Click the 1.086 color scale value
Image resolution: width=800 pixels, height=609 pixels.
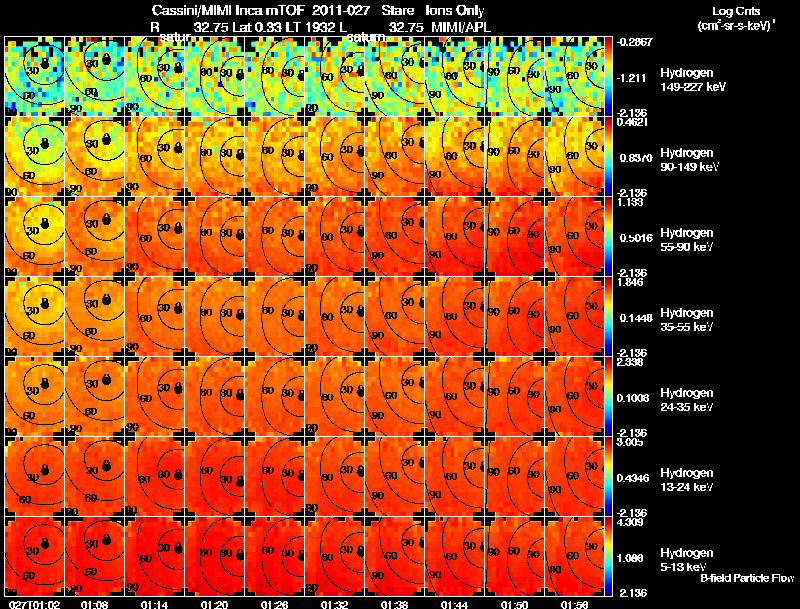pos(632,558)
